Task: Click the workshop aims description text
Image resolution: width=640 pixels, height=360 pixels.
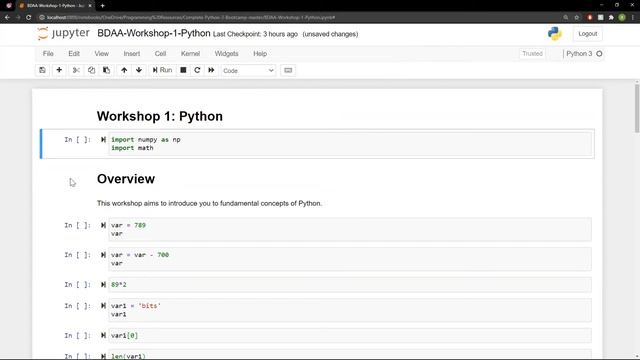Action: pyautogui.click(x=209, y=203)
